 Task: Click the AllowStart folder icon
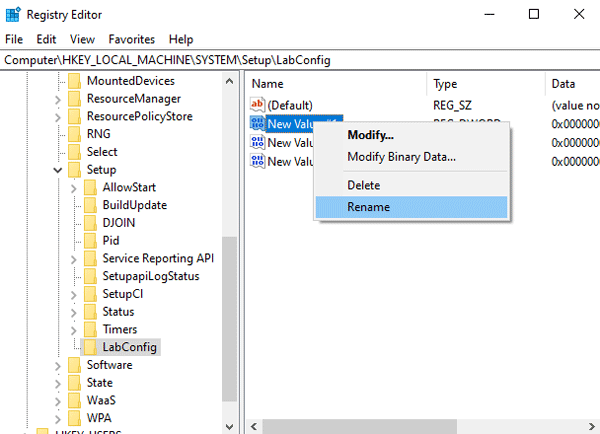pos(90,188)
